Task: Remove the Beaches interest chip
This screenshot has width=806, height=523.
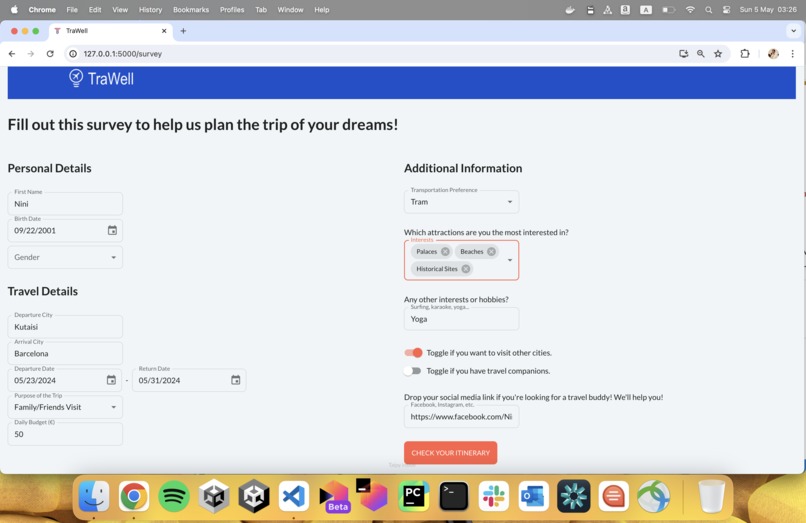Action: [x=491, y=251]
